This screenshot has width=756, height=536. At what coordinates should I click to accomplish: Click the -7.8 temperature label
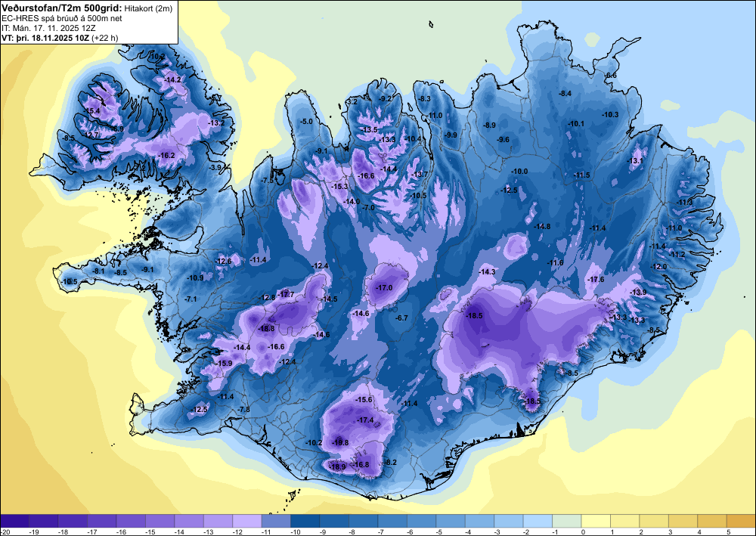click(244, 409)
